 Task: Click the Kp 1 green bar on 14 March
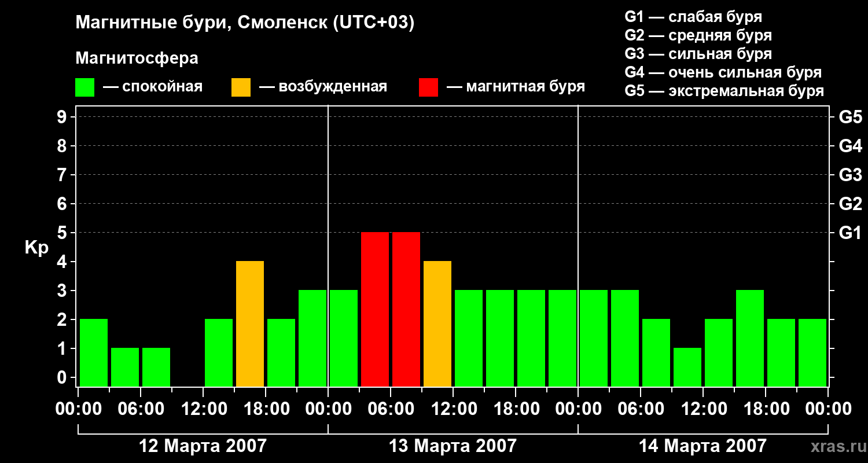[687, 367]
